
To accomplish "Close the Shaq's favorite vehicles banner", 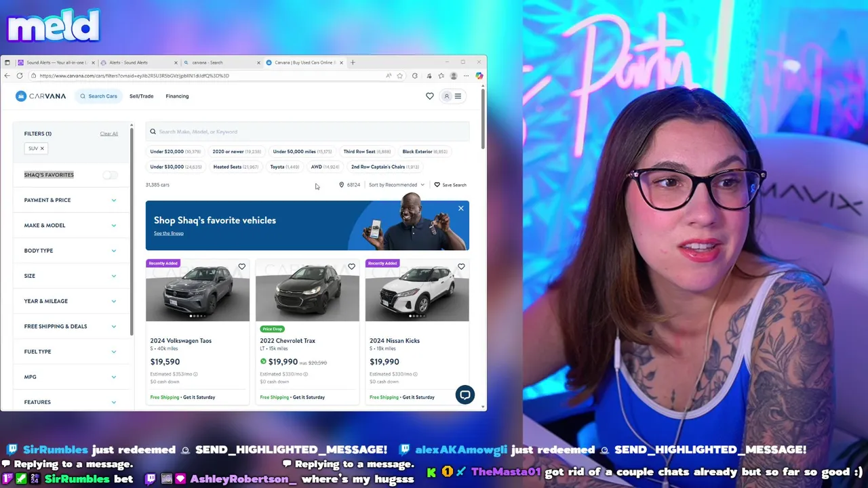I will coord(460,208).
